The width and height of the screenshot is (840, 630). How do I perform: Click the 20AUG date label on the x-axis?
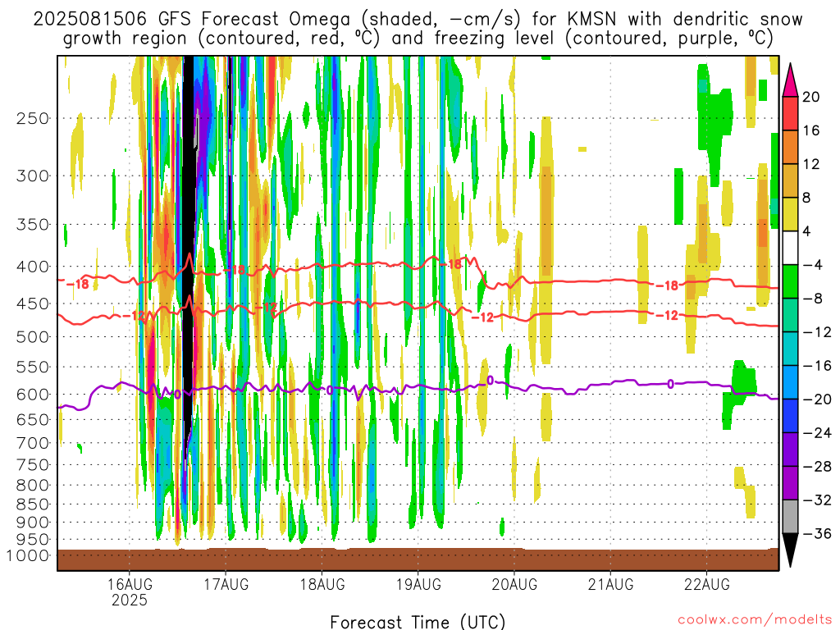pyautogui.click(x=514, y=584)
